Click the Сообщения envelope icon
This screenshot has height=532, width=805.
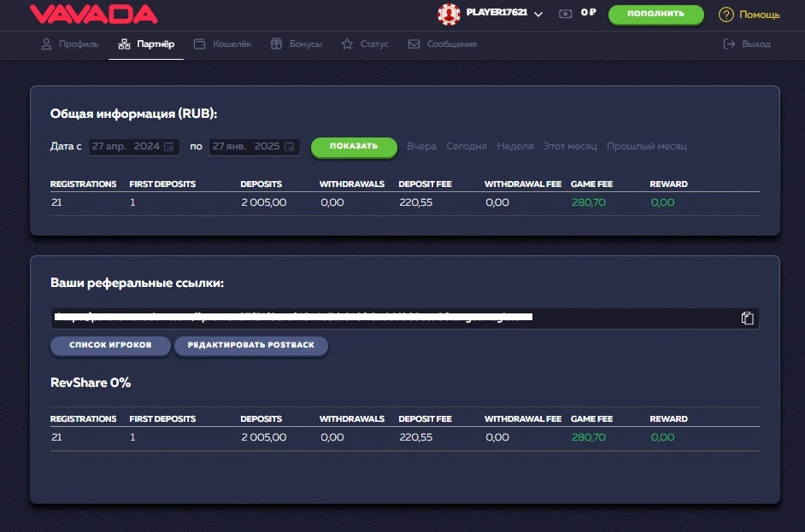[414, 44]
